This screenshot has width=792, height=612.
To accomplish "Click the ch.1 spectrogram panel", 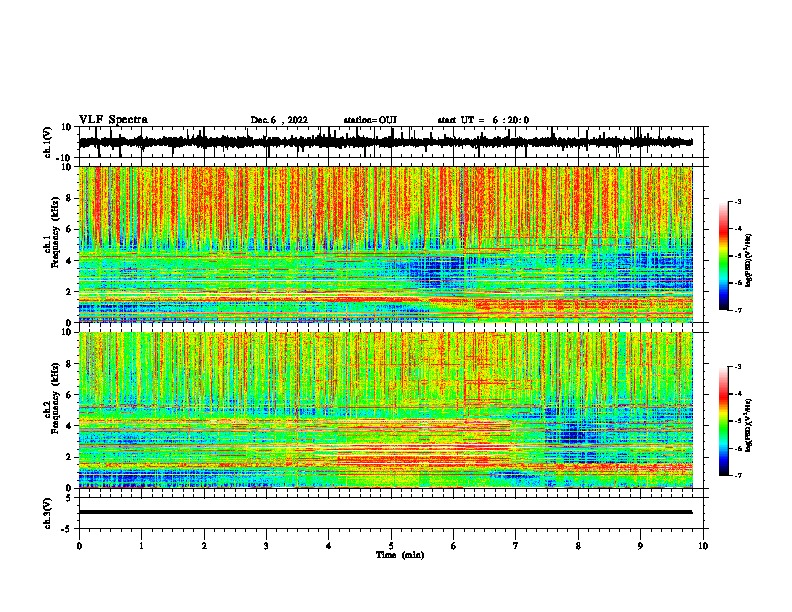I will (x=385, y=244).
